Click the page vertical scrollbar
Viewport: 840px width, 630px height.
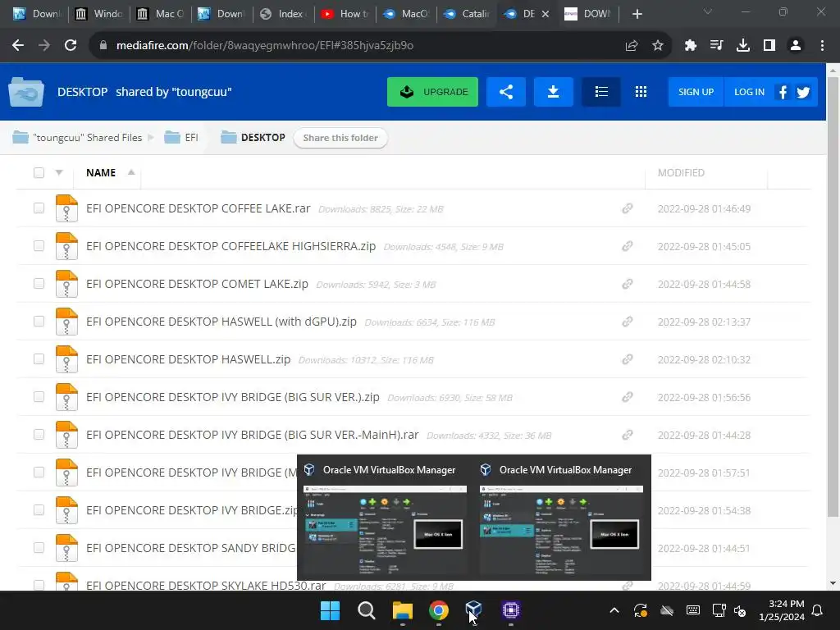(x=833, y=297)
